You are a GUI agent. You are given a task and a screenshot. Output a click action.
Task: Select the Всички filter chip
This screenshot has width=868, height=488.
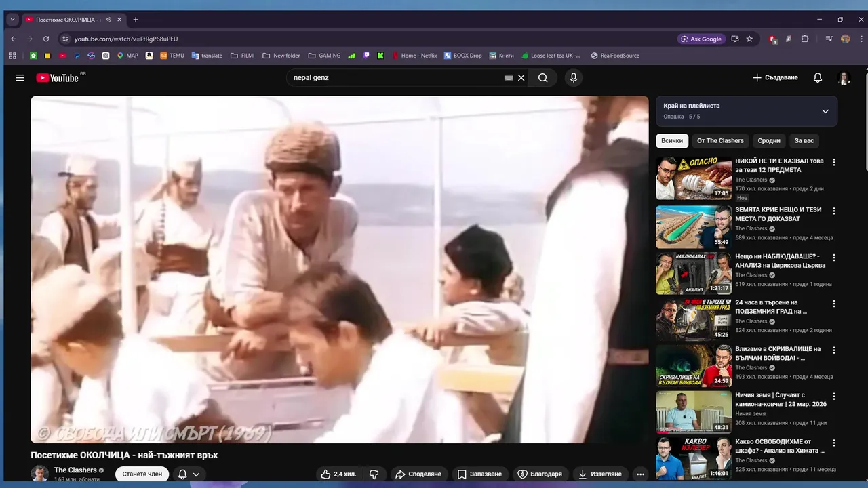coord(672,141)
